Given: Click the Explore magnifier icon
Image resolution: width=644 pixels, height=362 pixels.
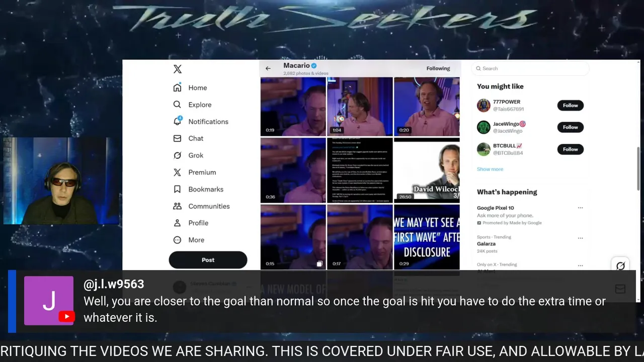Looking at the screenshot, I should 177,105.
